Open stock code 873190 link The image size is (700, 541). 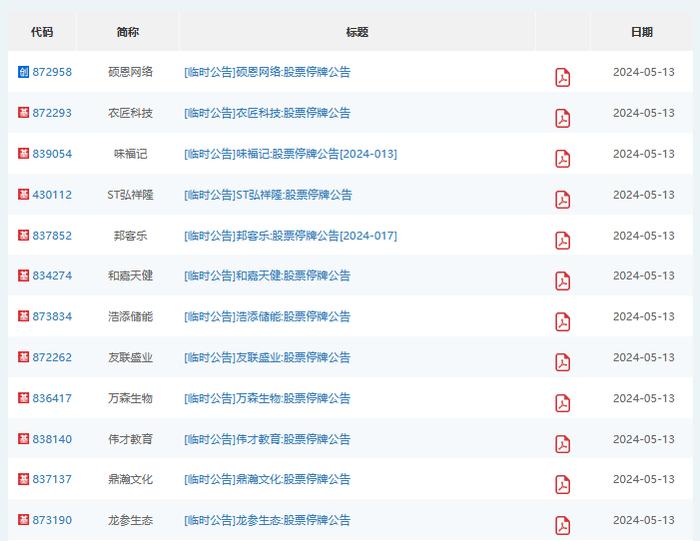coord(52,520)
